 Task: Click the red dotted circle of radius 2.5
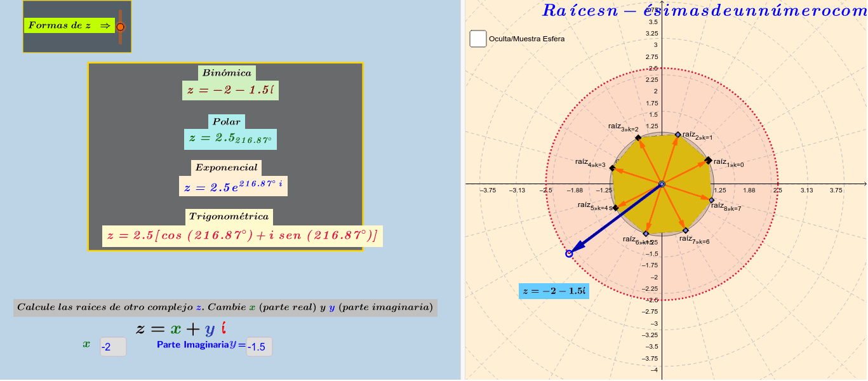pos(662,68)
